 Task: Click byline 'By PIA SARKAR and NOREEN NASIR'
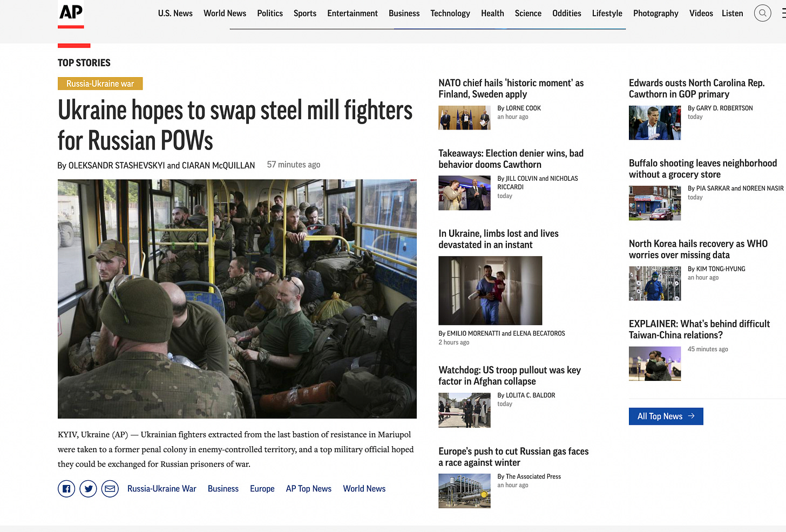pyautogui.click(x=735, y=188)
